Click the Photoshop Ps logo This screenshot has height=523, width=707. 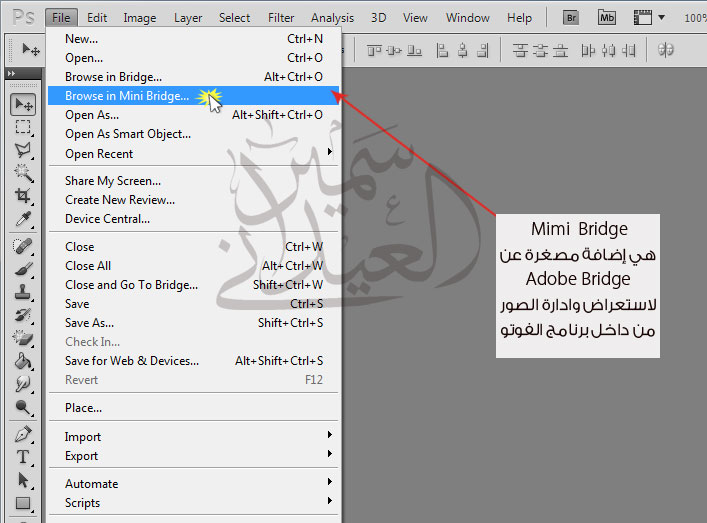23,18
